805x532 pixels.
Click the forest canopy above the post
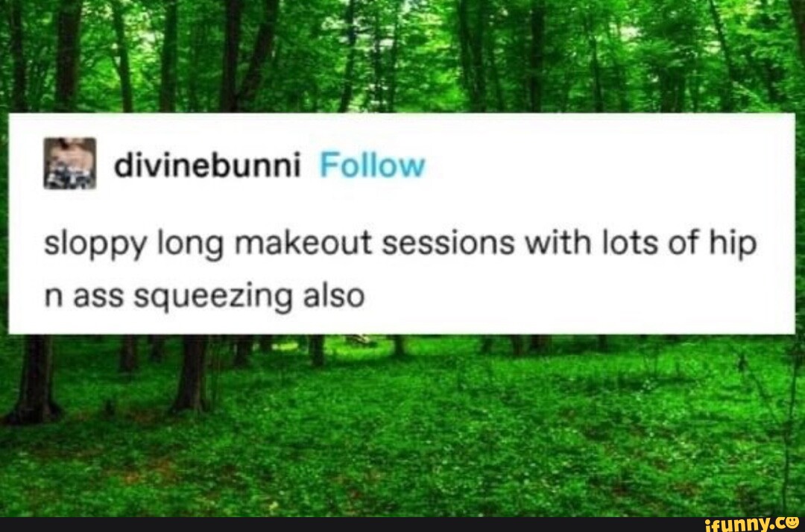(x=402, y=55)
